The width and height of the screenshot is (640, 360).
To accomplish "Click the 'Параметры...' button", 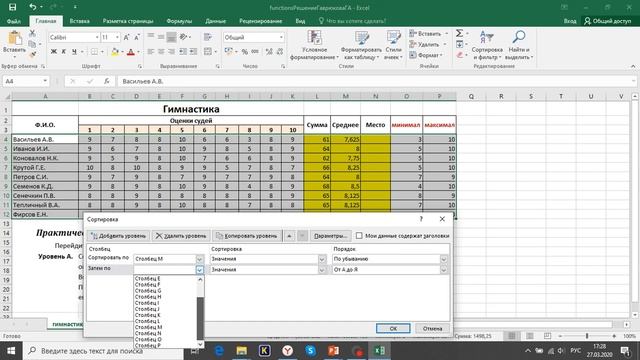I will coord(330,236).
